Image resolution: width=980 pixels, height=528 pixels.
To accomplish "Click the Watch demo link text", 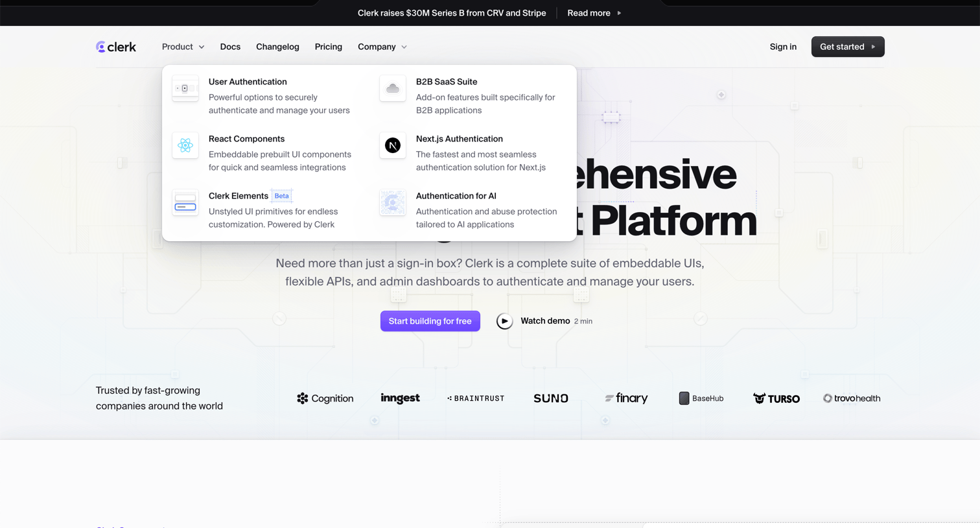I will point(545,321).
